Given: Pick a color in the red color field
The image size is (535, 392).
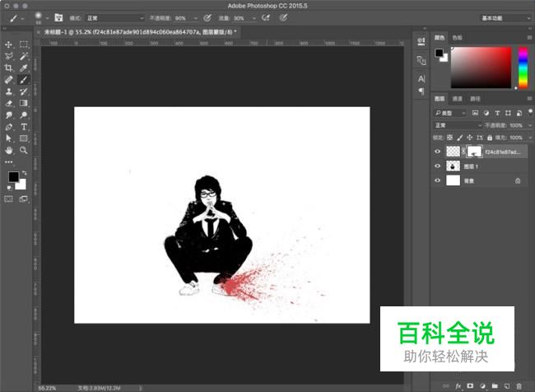Looking at the screenshot, I should [481, 68].
